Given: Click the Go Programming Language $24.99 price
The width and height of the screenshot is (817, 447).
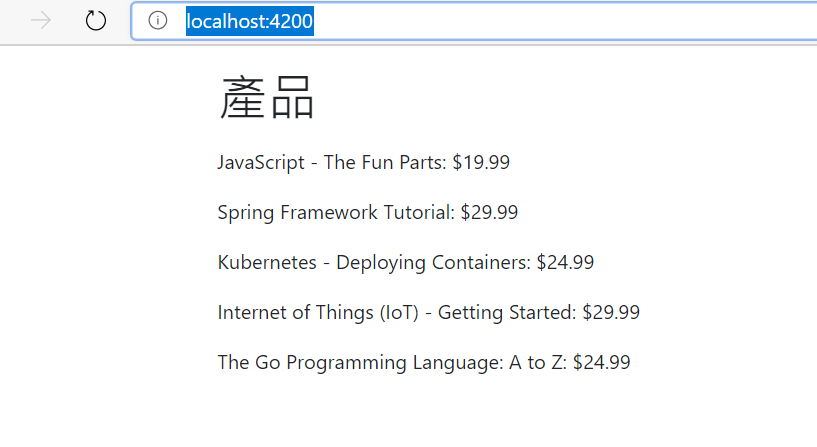Looking at the screenshot, I should (x=602, y=363).
